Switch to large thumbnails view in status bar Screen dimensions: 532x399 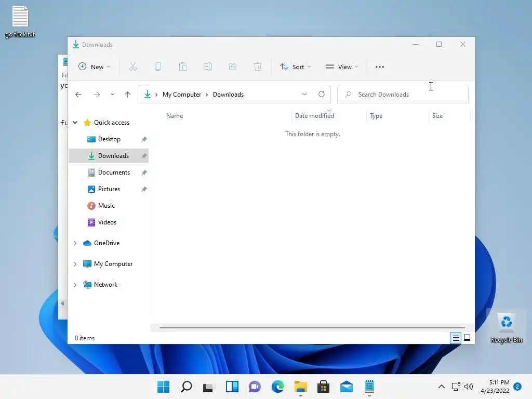click(467, 338)
